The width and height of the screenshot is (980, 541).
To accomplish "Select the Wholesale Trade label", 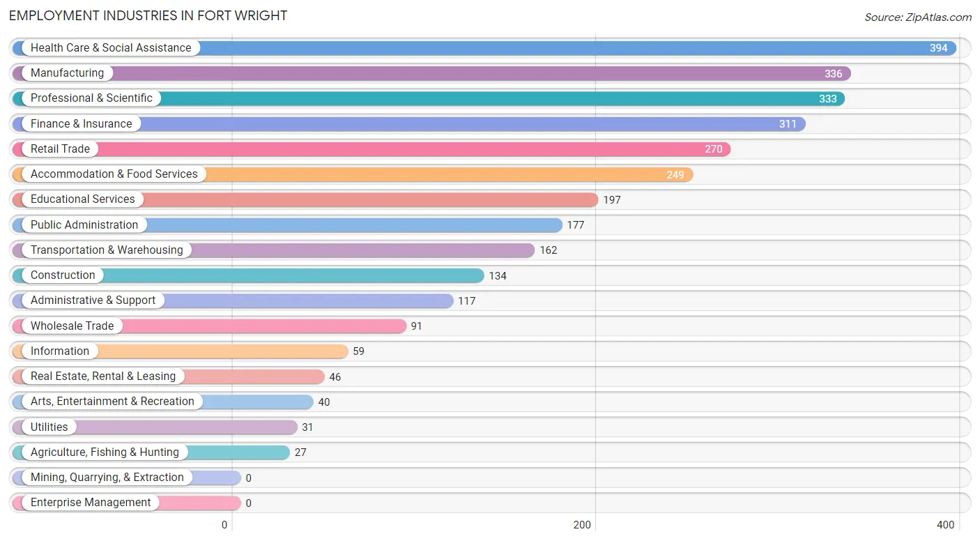I will tap(72, 326).
